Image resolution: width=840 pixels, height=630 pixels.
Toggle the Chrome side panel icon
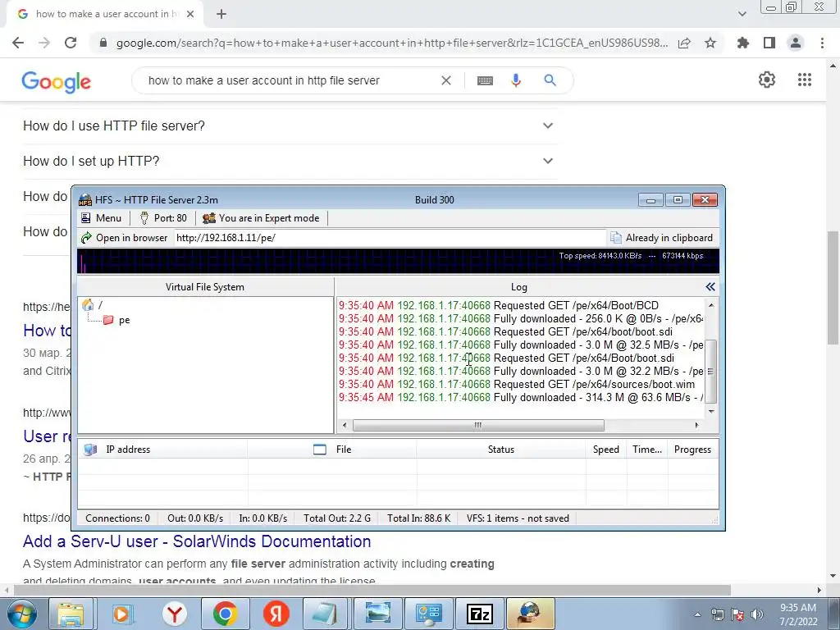[769, 43]
